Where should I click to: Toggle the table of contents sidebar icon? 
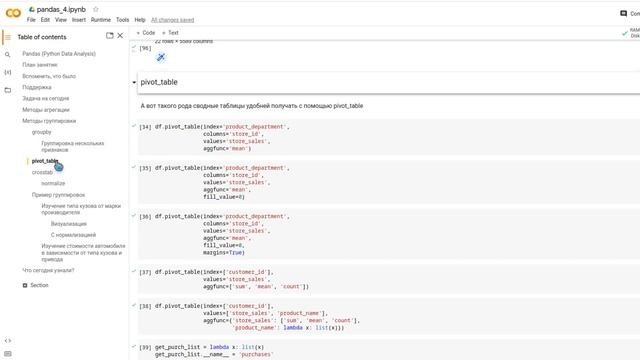tap(8, 37)
